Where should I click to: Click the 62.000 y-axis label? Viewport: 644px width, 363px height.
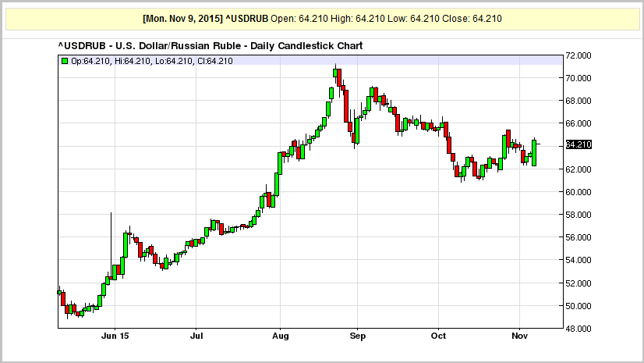pos(579,169)
